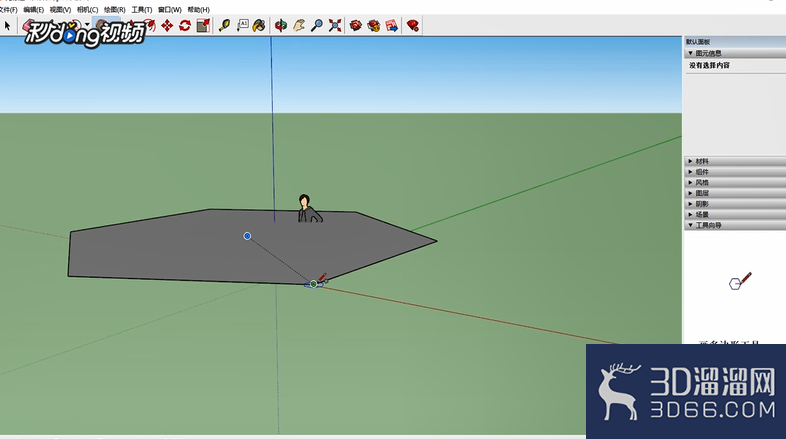Collapse the 工具向导 panel
786x439 pixels.
[735, 225]
